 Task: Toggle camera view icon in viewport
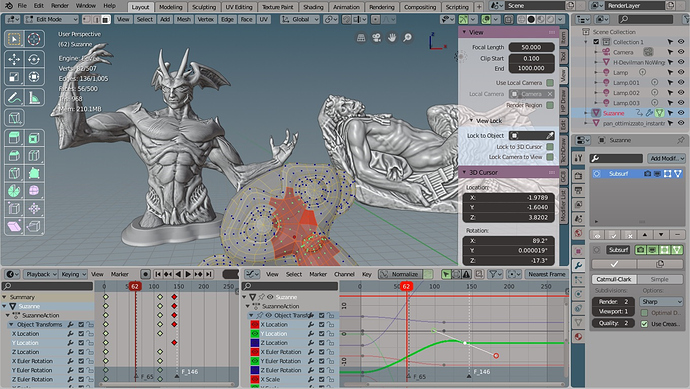376,38
